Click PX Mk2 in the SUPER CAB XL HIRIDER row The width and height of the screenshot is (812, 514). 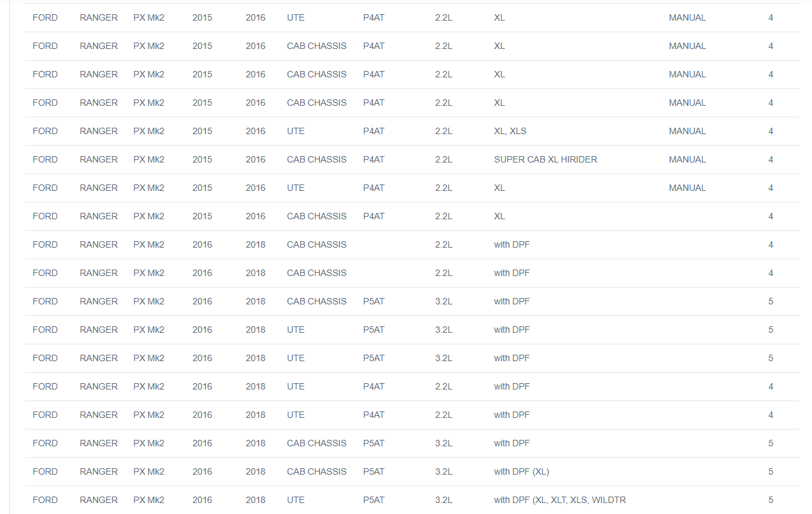coord(149,159)
